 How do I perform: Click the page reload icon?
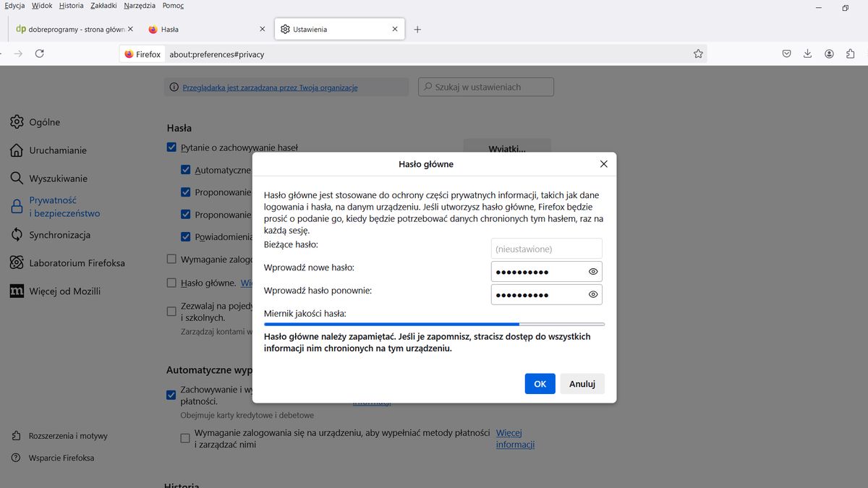pyautogui.click(x=40, y=53)
